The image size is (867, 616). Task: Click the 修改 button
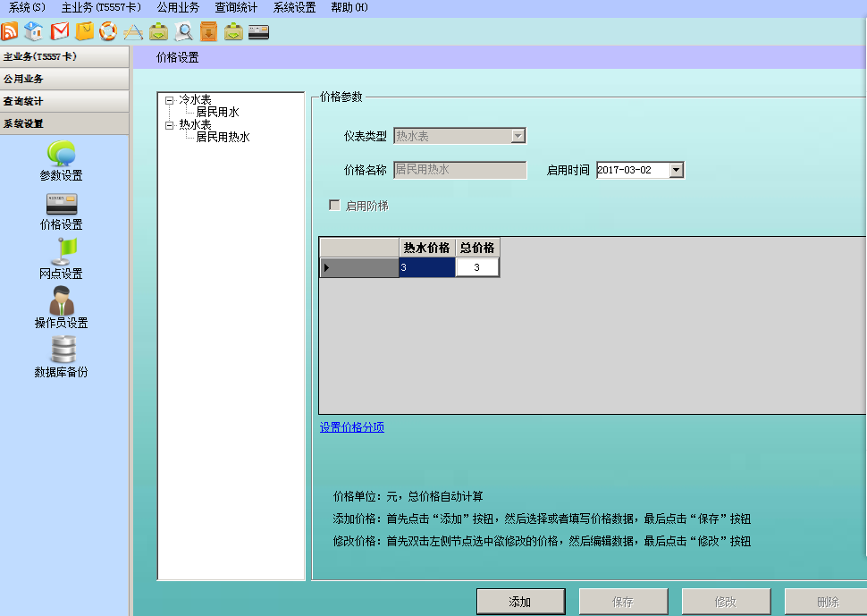[726, 602]
